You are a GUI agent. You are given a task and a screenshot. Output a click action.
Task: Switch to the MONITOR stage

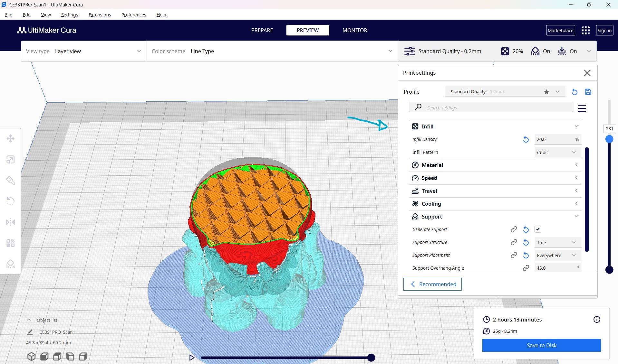[355, 30]
